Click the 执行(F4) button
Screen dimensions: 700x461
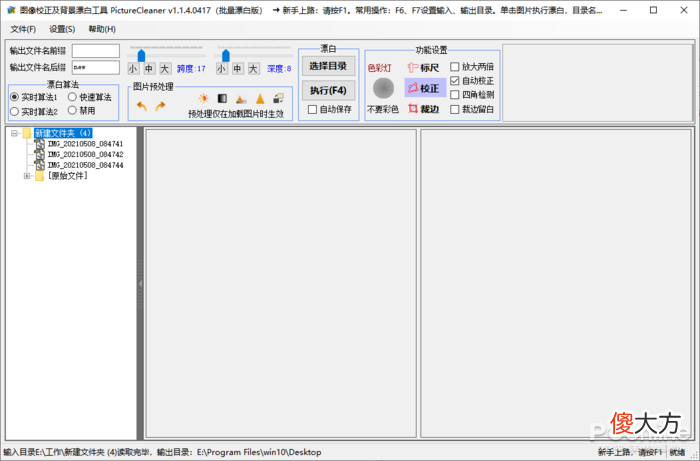[329, 90]
